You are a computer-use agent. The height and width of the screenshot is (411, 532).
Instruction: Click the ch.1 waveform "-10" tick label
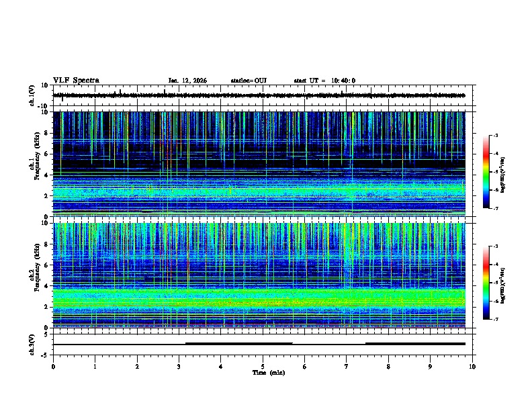pos(44,106)
